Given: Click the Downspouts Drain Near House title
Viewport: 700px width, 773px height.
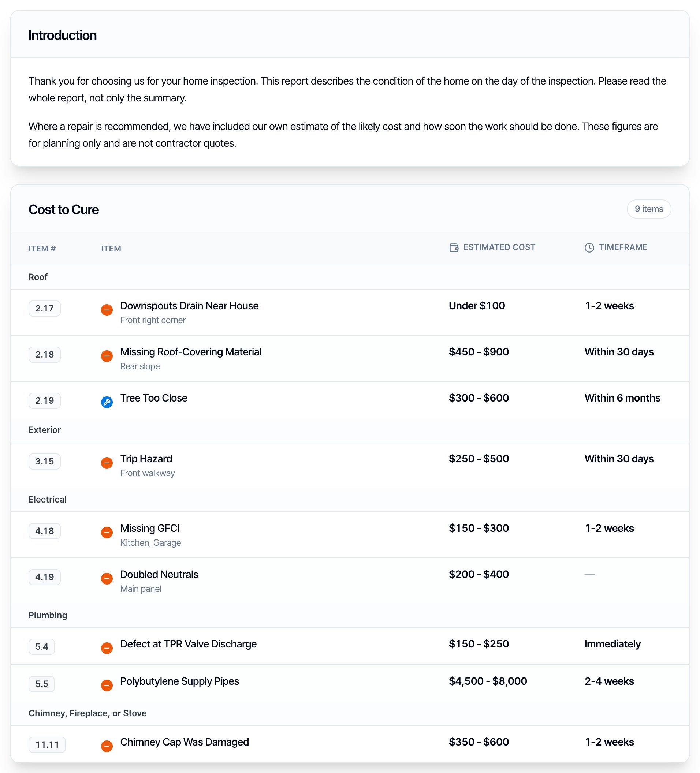Looking at the screenshot, I should tap(189, 306).
